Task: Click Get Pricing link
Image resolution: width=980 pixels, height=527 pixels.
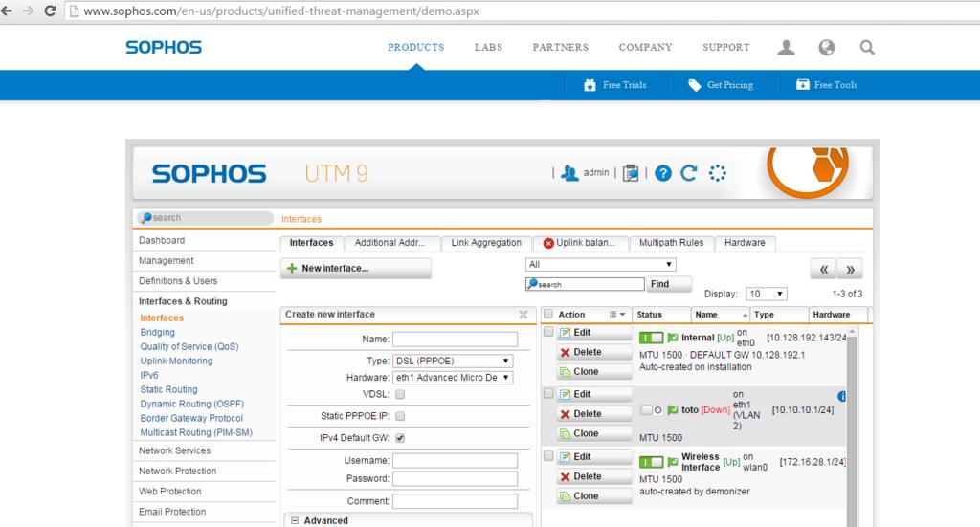Action: (x=721, y=85)
